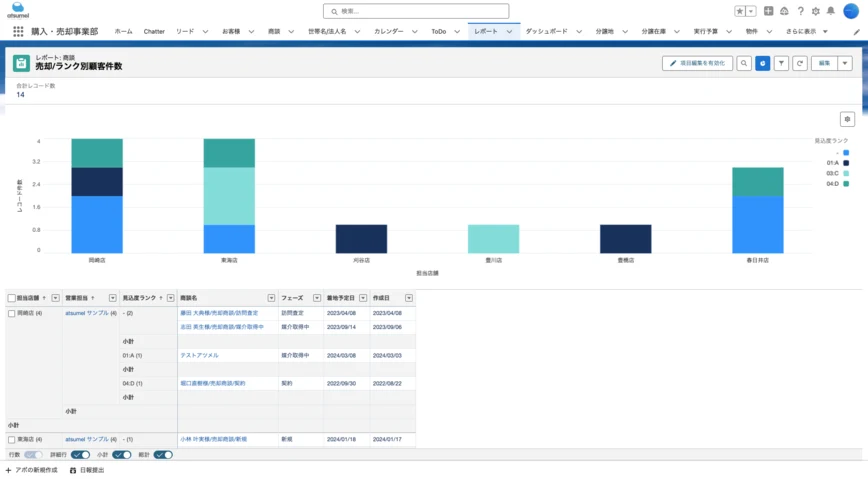Toggle the 総計 switch

[x=163, y=455]
